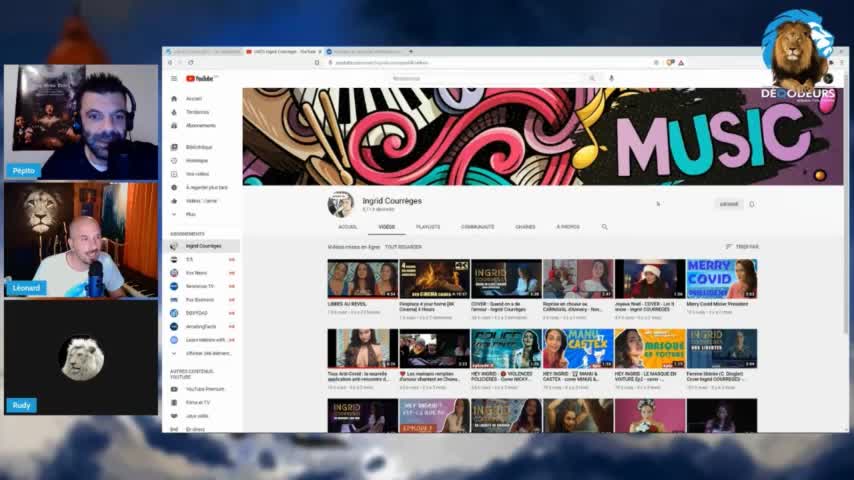Open the Merry Covid video thumbnail
854x480 pixels.
click(x=722, y=278)
